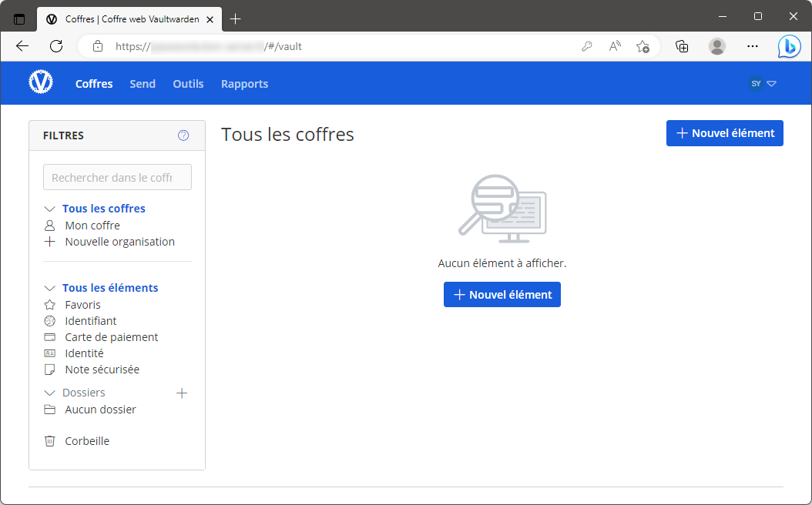Collapse the Dossiers section chevron
812x505 pixels.
tap(50, 393)
